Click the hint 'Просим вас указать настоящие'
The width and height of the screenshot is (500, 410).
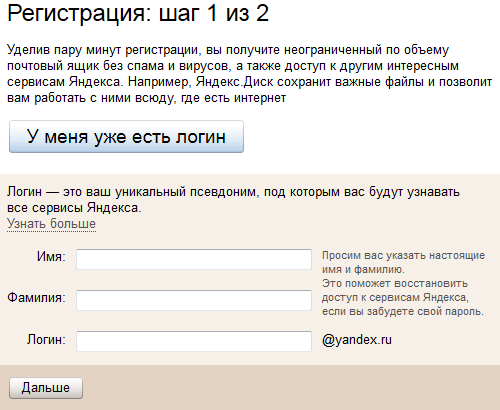[403, 255]
